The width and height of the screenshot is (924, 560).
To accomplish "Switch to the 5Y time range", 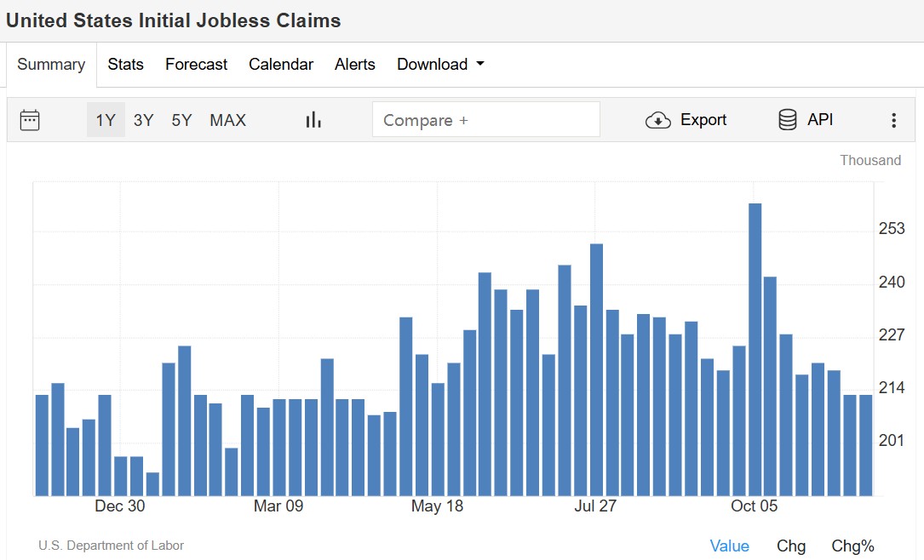I will click(x=181, y=120).
